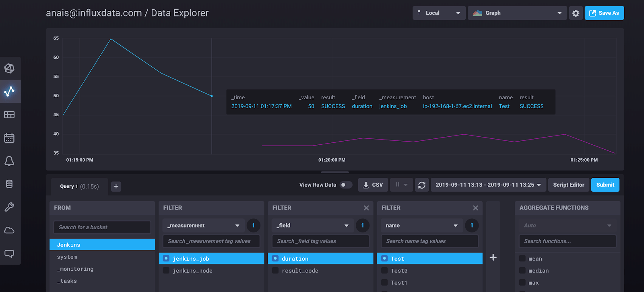Open Settings via the sidebar wrench icon
The width and height of the screenshot is (644, 292).
point(9,207)
